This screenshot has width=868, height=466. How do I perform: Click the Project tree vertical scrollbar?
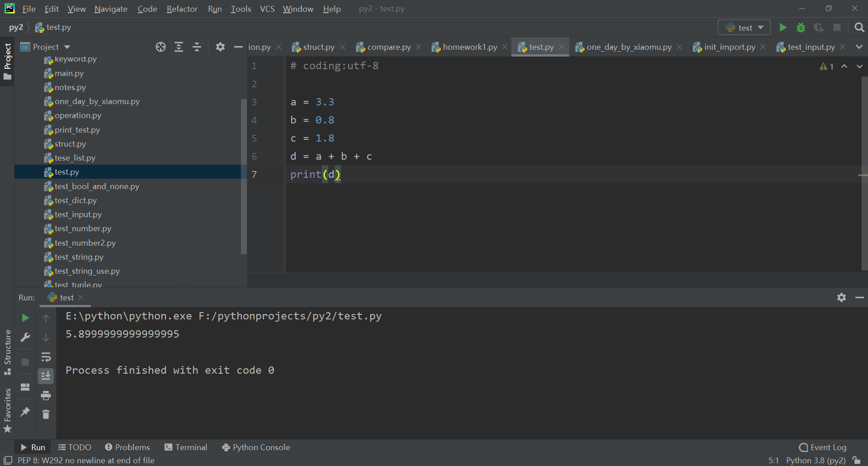[244, 176]
